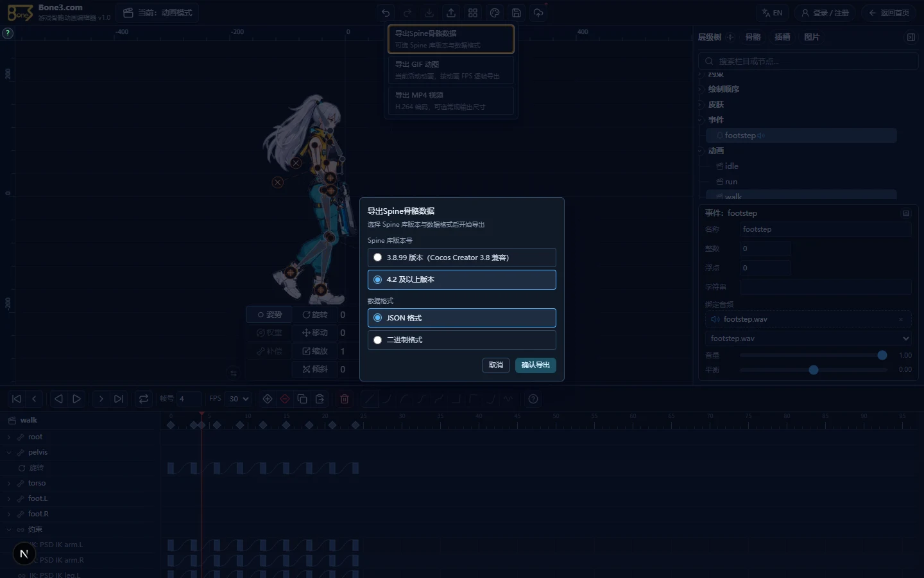This screenshot has height=578, width=924.
Task: Click the undo arrow in top toolbar
Action: (386, 13)
